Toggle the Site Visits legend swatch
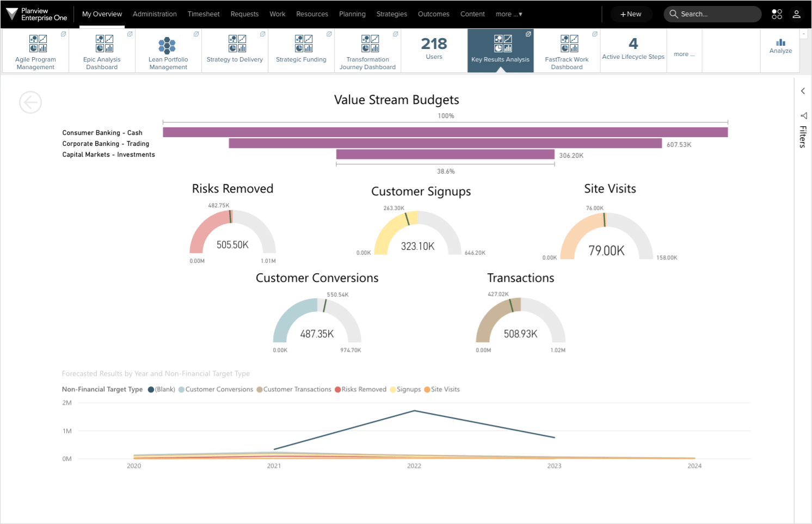 point(427,390)
